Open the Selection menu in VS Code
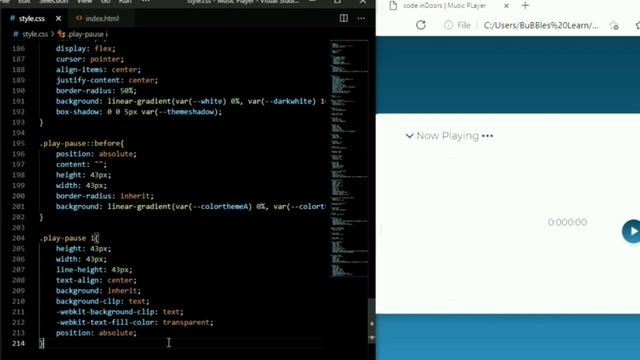Viewport: 640px width, 360px height. coord(53,2)
